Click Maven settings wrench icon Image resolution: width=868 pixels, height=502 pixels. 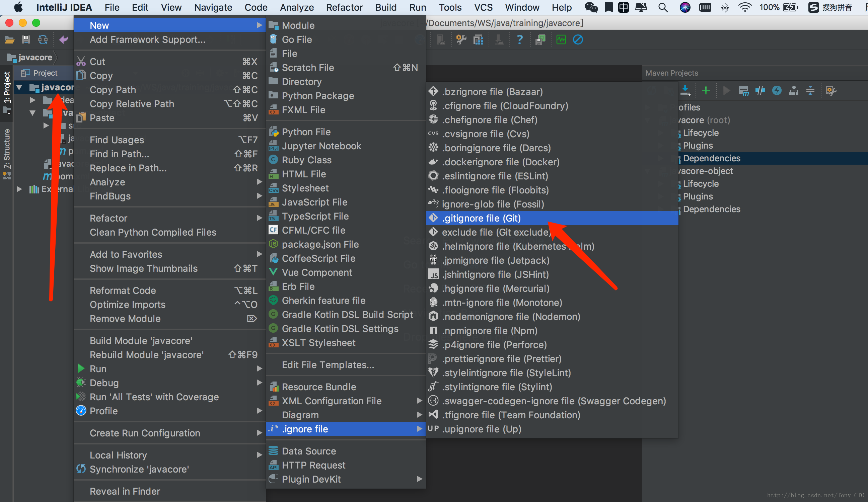pos(831,91)
